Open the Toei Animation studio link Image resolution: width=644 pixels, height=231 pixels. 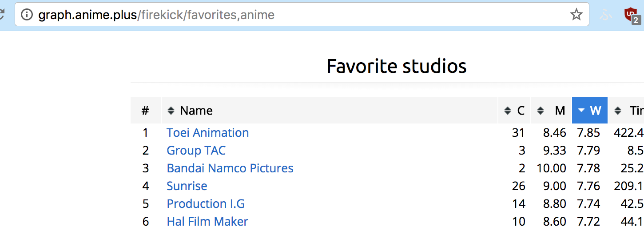click(207, 133)
